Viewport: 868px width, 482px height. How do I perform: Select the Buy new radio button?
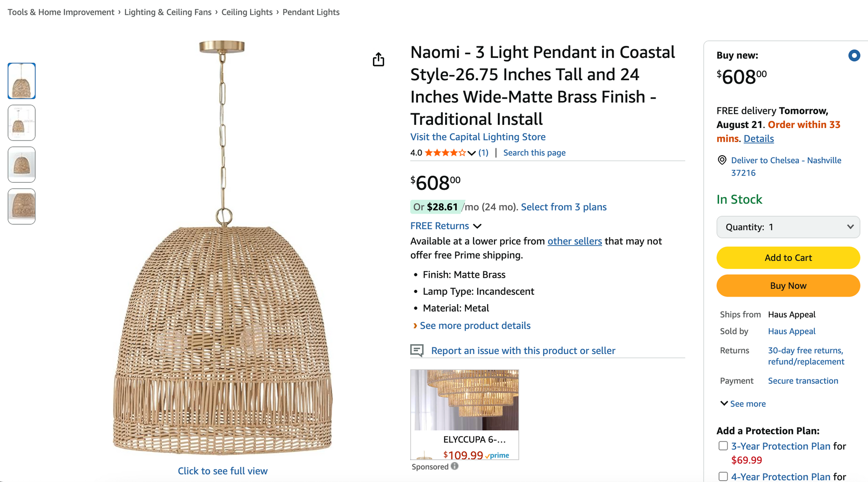[854, 56]
